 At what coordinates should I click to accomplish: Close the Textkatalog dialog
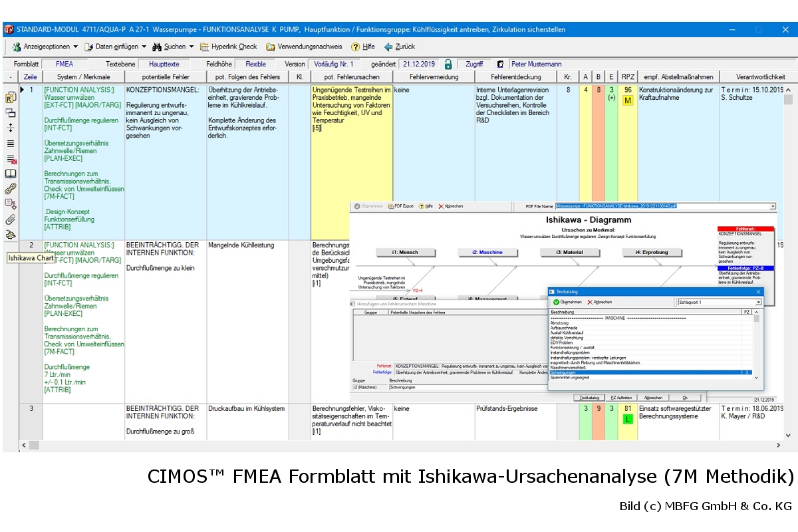(x=759, y=291)
